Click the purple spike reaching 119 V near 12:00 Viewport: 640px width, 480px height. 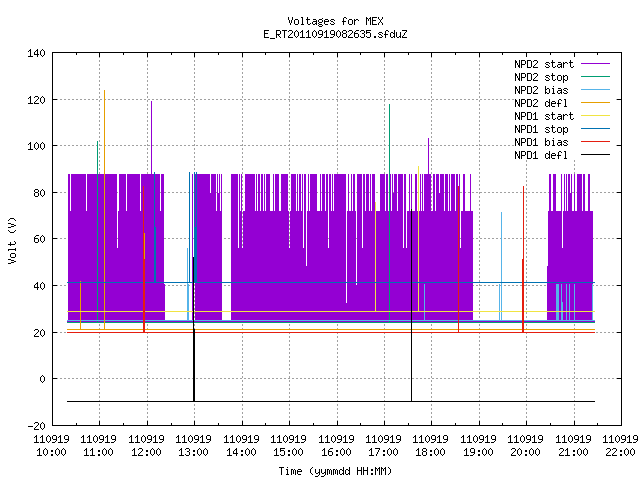(x=151, y=137)
